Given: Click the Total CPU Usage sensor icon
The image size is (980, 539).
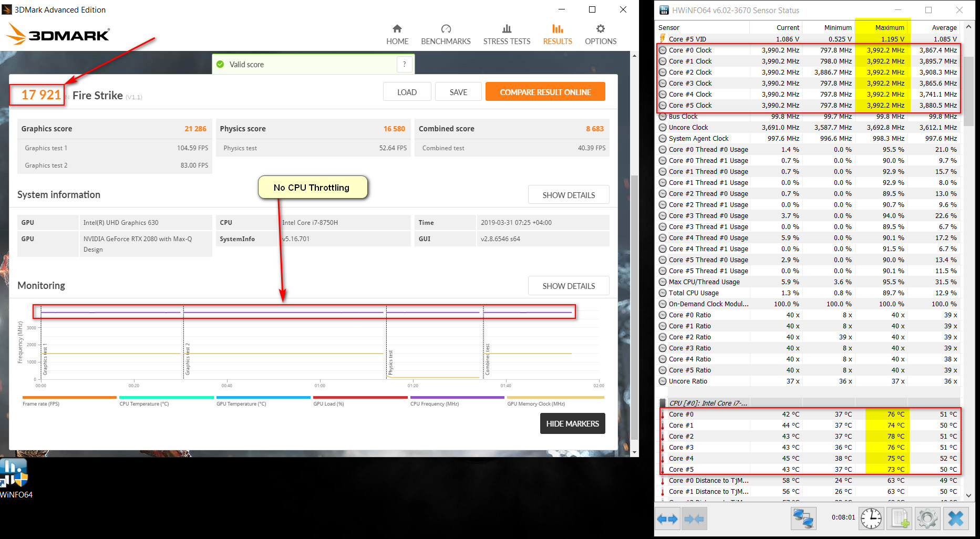Looking at the screenshot, I should click(663, 293).
